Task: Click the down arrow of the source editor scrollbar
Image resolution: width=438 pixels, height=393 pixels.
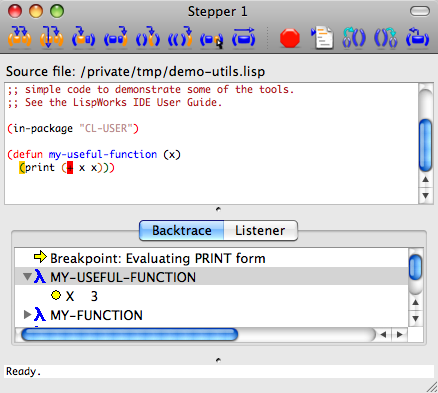Action: [x=425, y=195]
